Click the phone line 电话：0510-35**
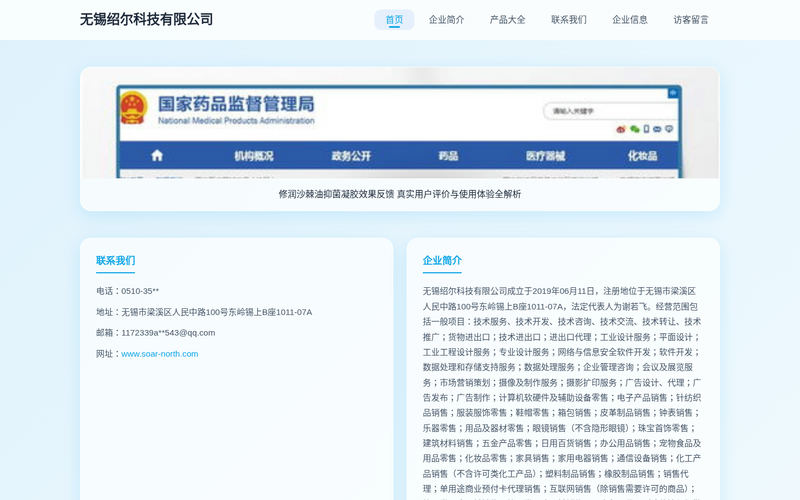The width and height of the screenshot is (800, 500). tap(128, 291)
